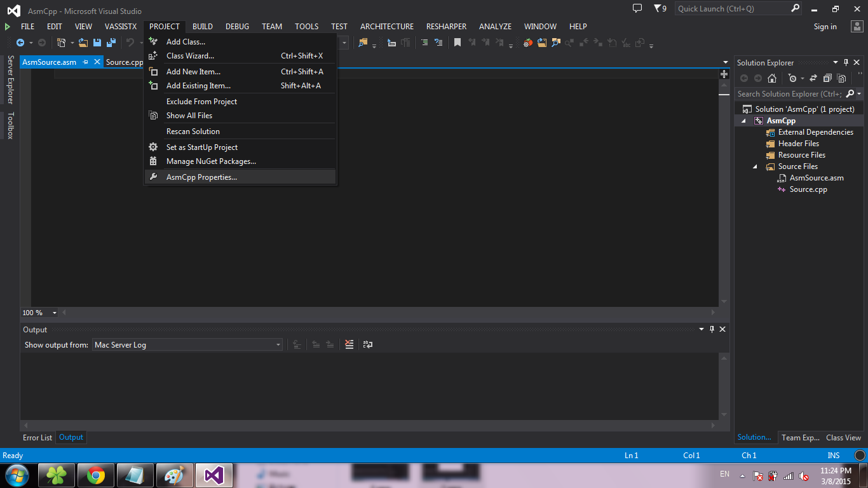
Task: Open the DEBUG menu
Action: tap(237, 27)
